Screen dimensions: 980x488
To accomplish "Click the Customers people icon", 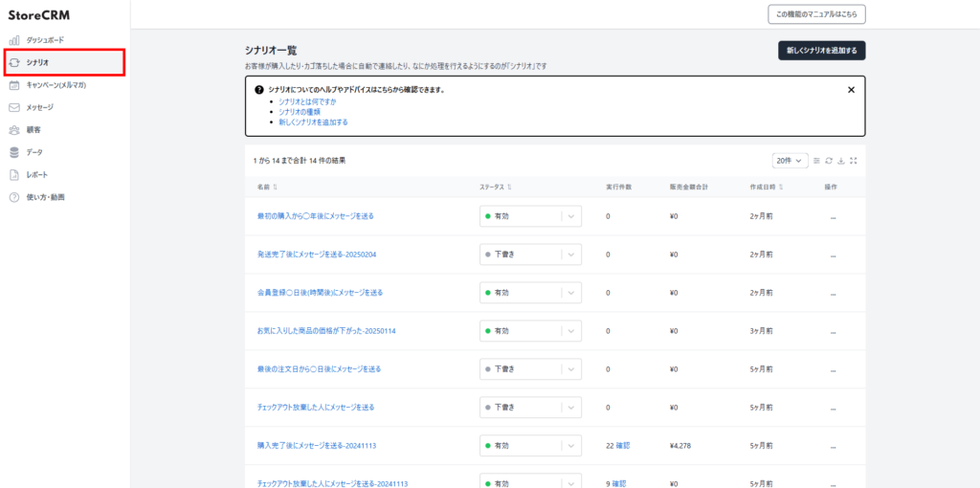I will (x=14, y=129).
